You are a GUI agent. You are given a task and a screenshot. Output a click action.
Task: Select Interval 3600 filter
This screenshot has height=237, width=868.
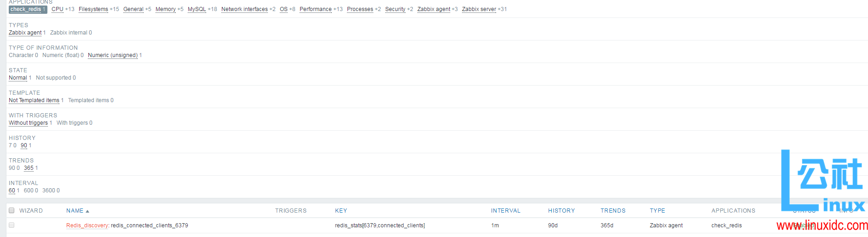pyautogui.click(x=48, y=191)
